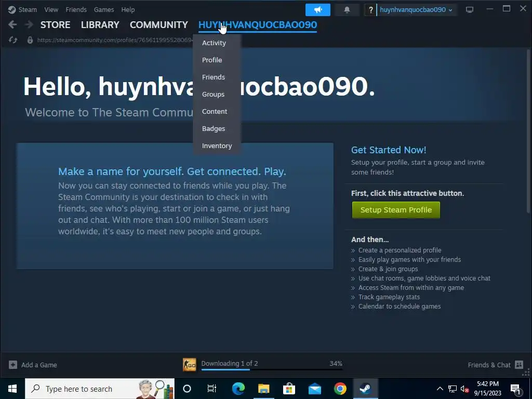The width and height of the screenshot is (532, 399).
Task: Select Badges from the dropdown
Action: coord(217,129)
